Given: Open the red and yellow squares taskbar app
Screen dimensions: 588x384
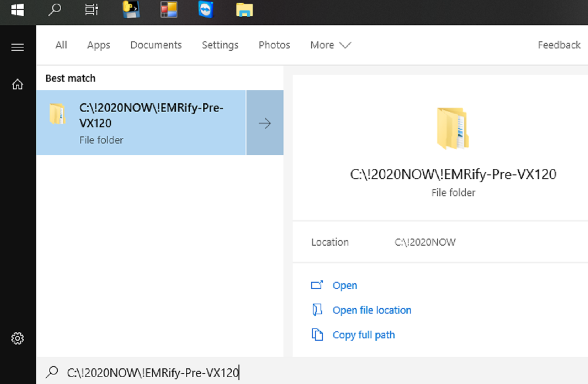Looking at the screenshot, I should (168, 10).
